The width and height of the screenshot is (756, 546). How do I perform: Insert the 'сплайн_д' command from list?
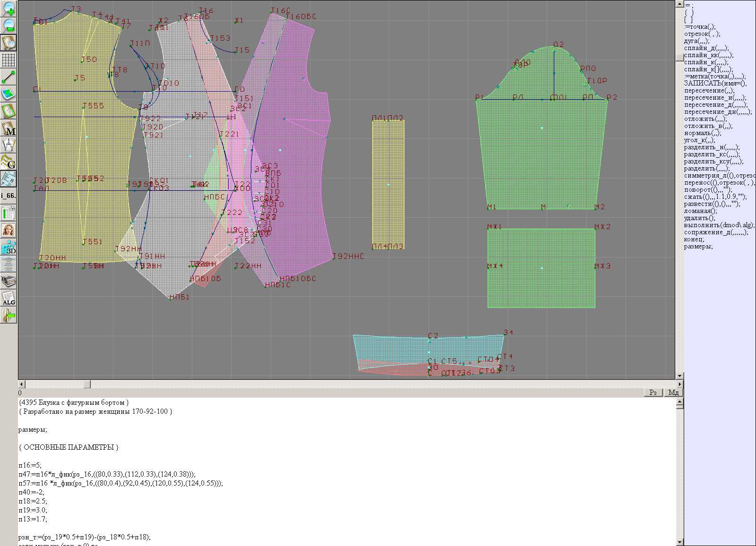tap(706, 48)
